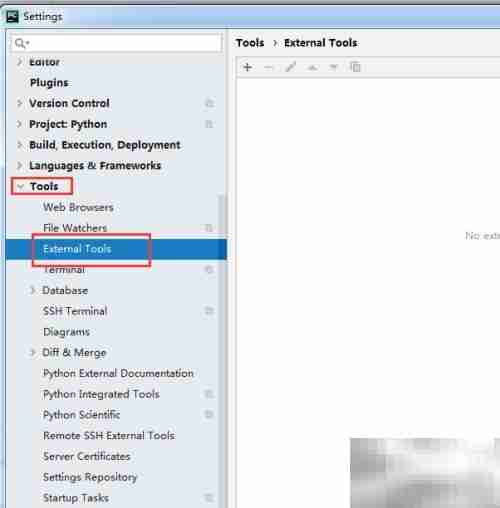Click the Tools breadcrumb in header
500x508 pixels.
(x=250, y=43)
